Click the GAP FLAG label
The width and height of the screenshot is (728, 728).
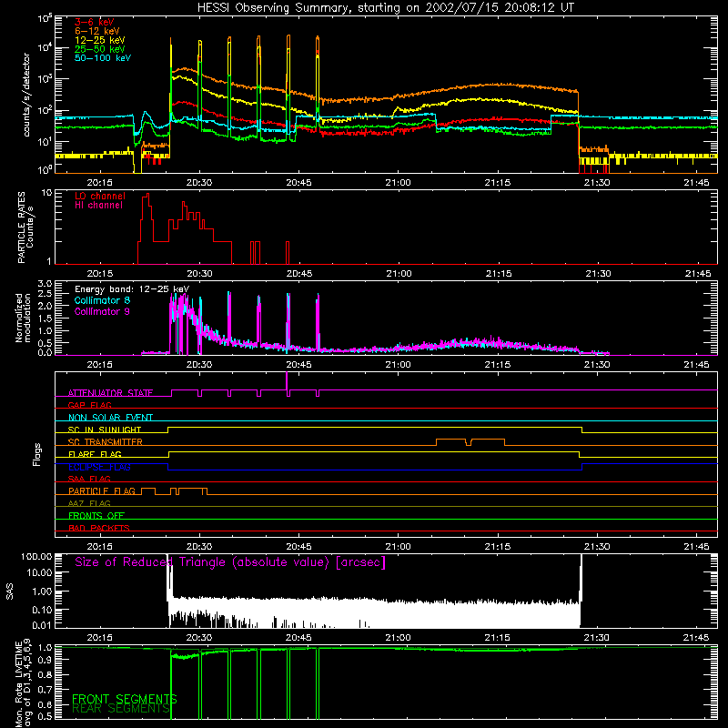(x=89, y=405)
